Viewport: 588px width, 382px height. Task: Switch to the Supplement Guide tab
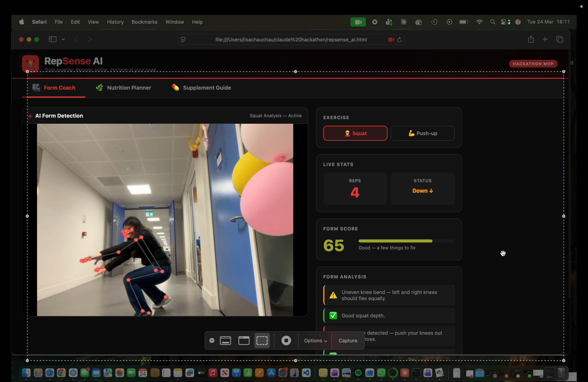201,88
